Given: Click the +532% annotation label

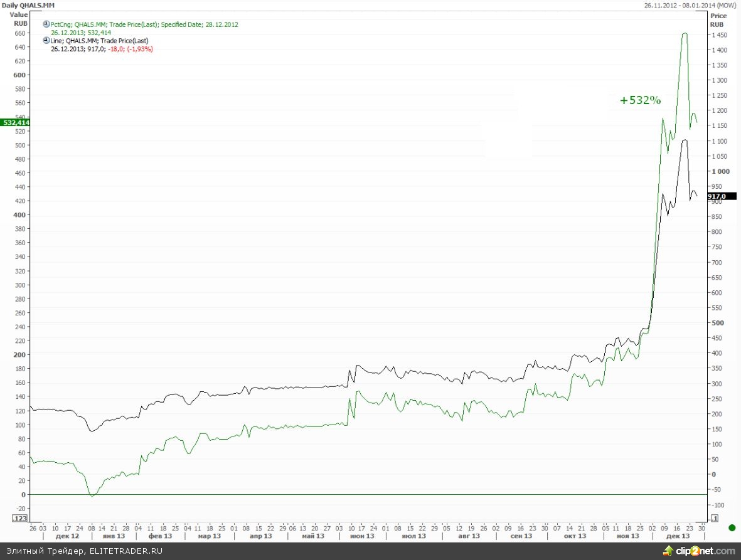Looking at the screenshot, I should [640, 100].
